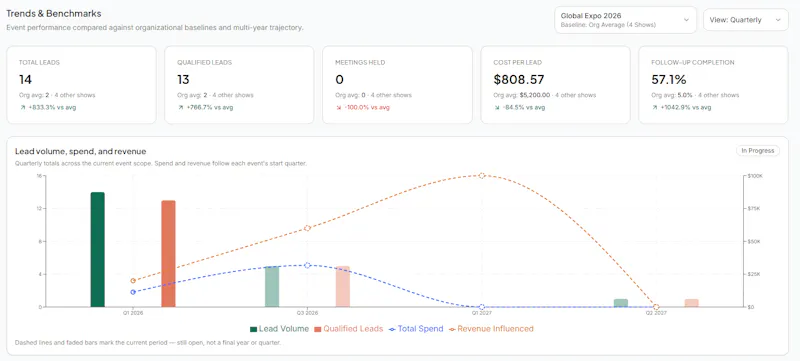Open the Global Expo 2026 event dropdown
The height and width of the screenshot is (361, 800).
pyautogui.click(x=625, y=20)
